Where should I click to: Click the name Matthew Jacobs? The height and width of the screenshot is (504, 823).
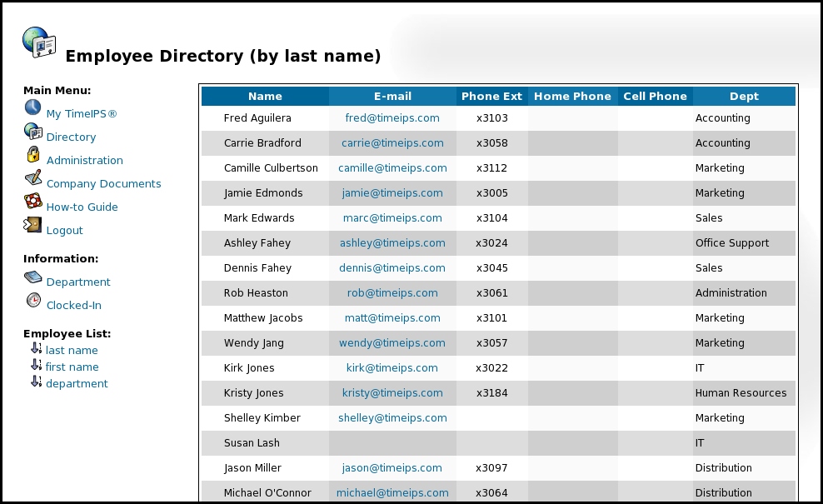(263, 318)
